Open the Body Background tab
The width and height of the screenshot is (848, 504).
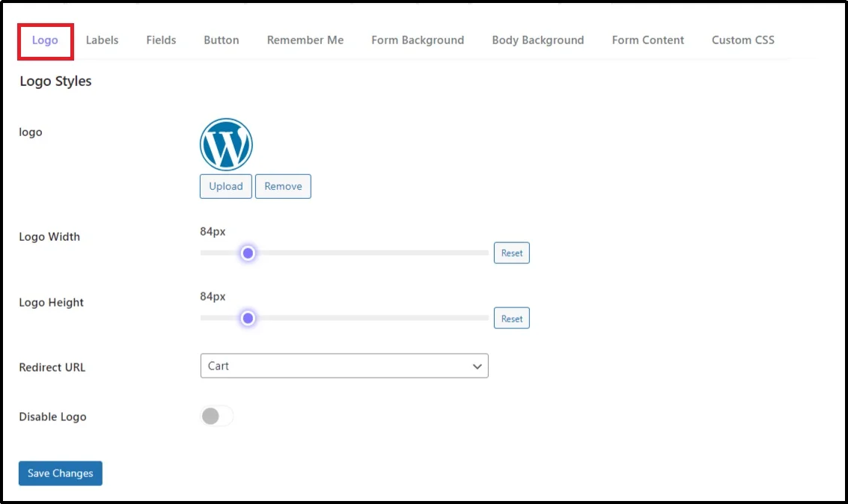coord(537,40)
